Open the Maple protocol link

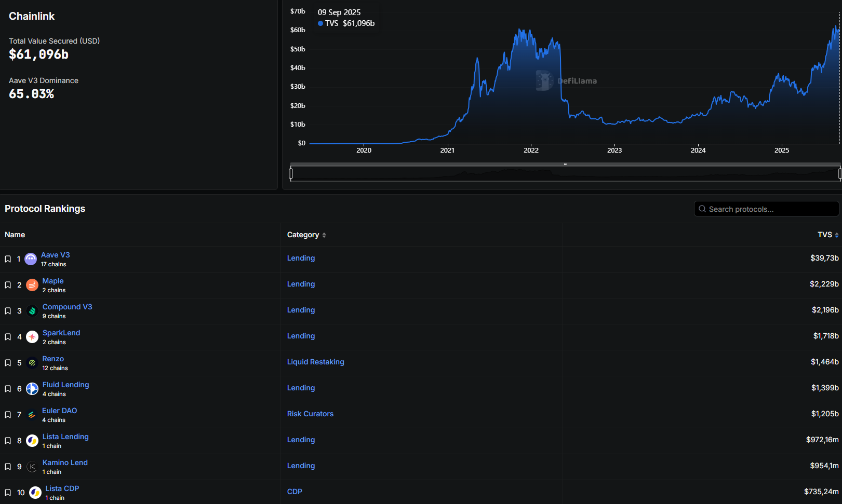[53, 281]
